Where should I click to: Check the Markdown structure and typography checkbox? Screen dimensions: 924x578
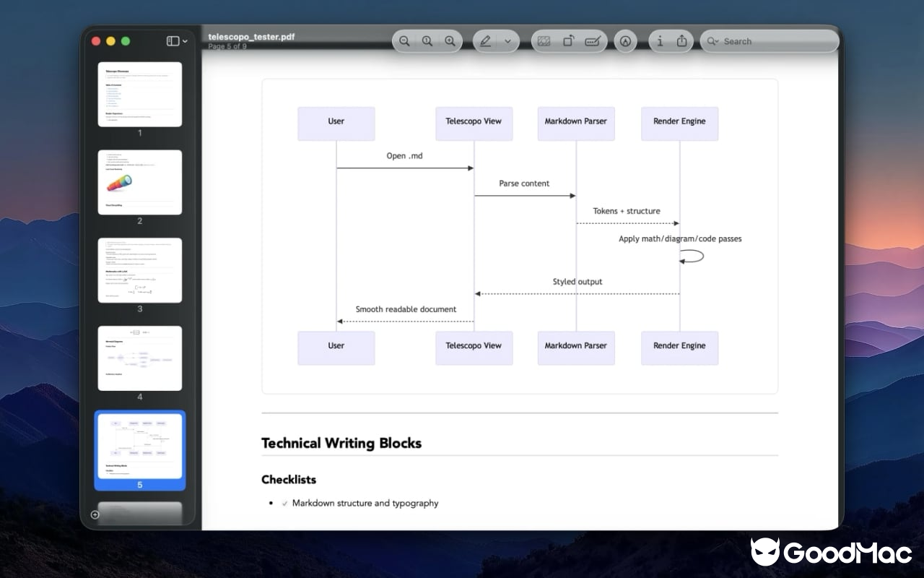coord(284,504)
